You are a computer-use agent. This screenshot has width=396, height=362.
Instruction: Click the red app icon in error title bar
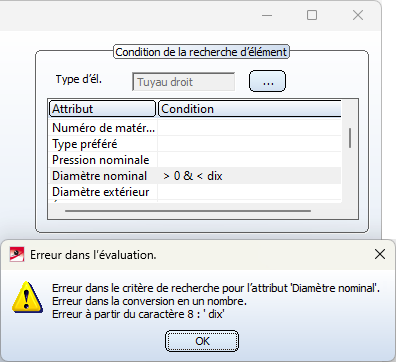(x=17, y=255)
